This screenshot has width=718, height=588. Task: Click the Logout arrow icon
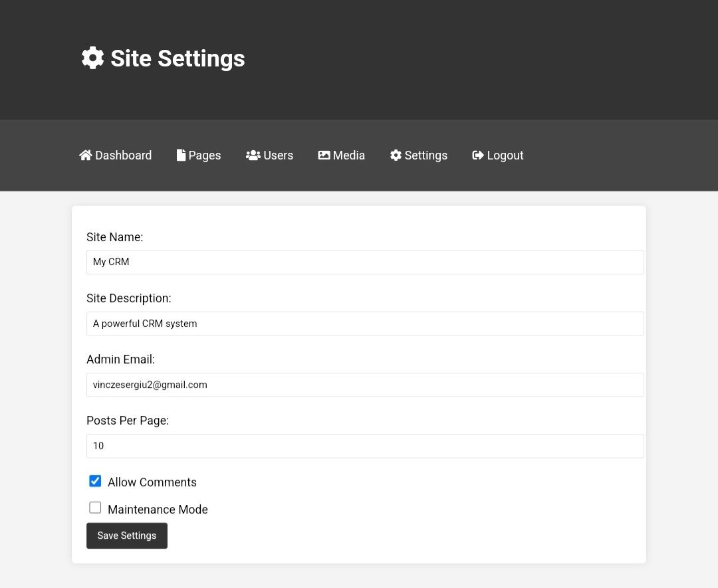click(477, 155)
